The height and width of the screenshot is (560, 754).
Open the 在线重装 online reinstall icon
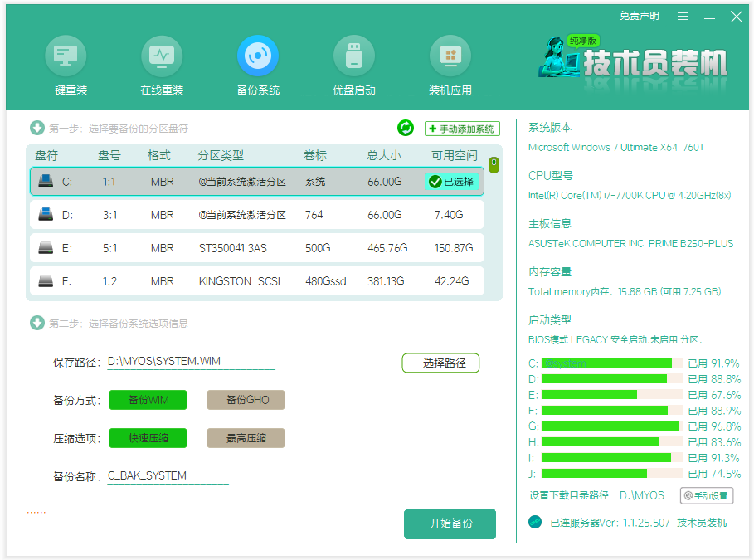162,56
